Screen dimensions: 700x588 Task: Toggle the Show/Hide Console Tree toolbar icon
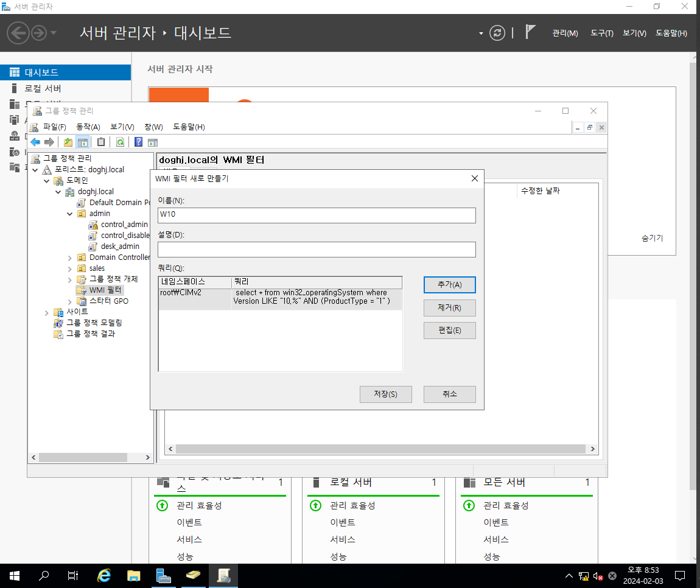[83, 142]
